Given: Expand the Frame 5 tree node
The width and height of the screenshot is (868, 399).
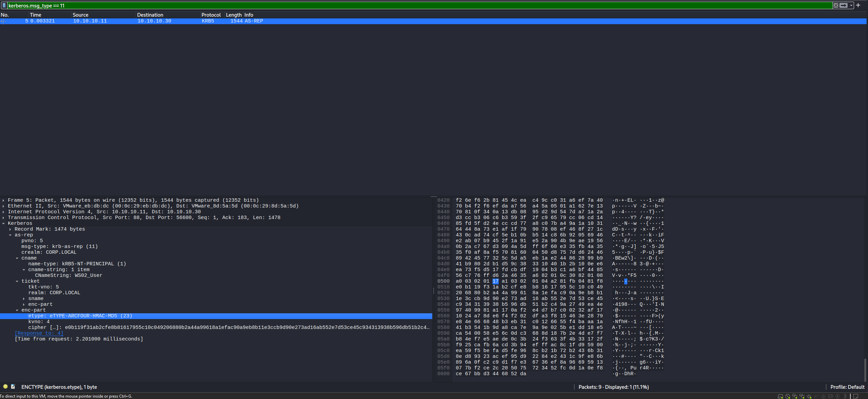Looking at the screenshot, I should point(3,200).
